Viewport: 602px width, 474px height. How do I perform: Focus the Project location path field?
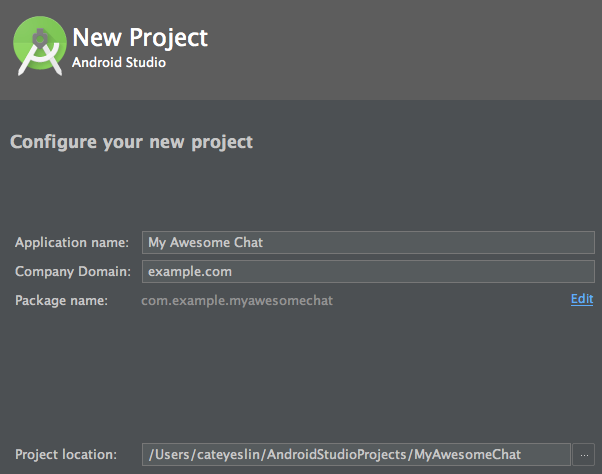[356, 455]
